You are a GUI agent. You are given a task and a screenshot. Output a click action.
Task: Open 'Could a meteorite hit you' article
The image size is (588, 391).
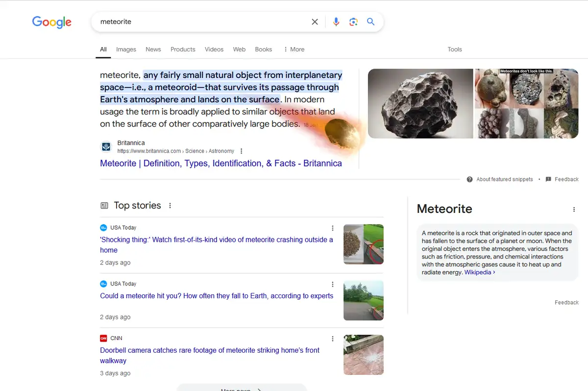(x=217, y=296)
